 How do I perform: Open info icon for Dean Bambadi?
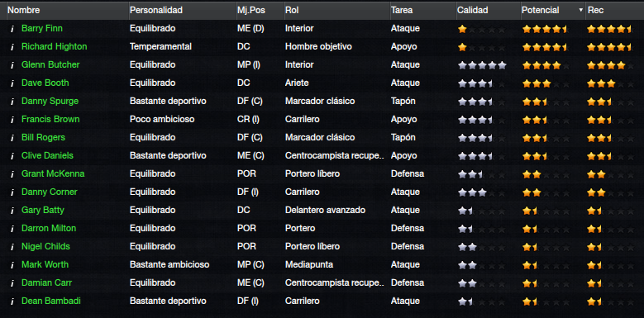point(12,301)
